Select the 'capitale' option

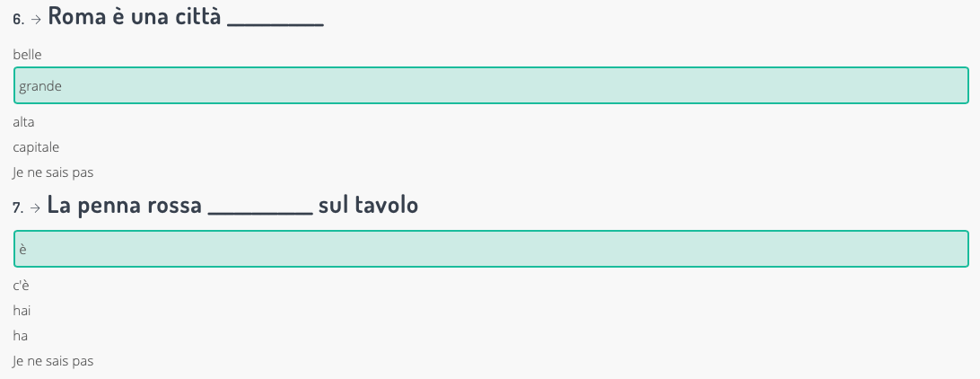click(36, 147)
